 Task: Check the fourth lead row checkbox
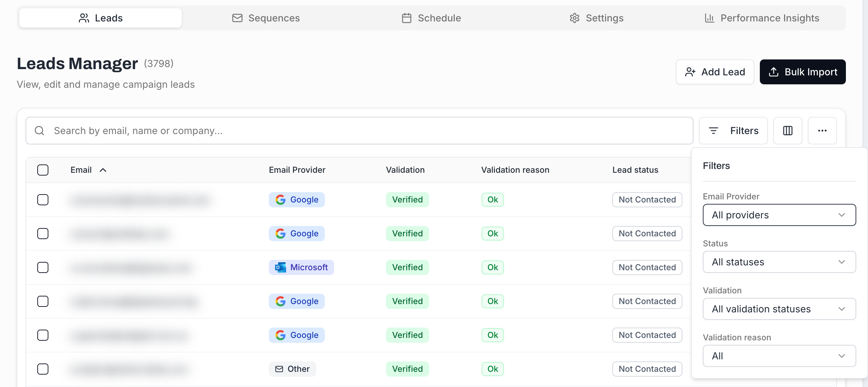43,301
